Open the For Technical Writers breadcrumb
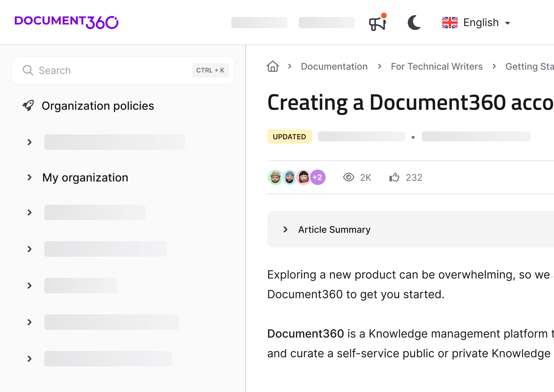The width and height of the screenshot is (554, 392). point(437,66)
